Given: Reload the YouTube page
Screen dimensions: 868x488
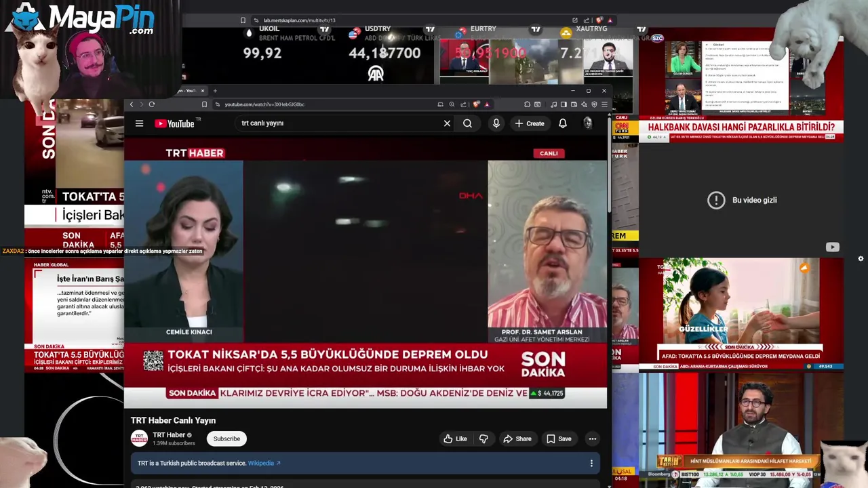Looking at the screenshot, I should [x=151, y=104].
